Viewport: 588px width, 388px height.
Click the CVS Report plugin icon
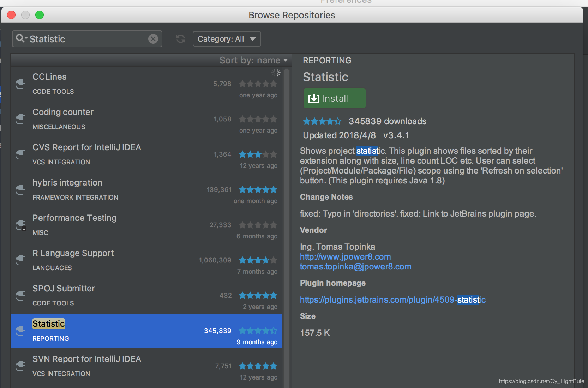point(20,154)
